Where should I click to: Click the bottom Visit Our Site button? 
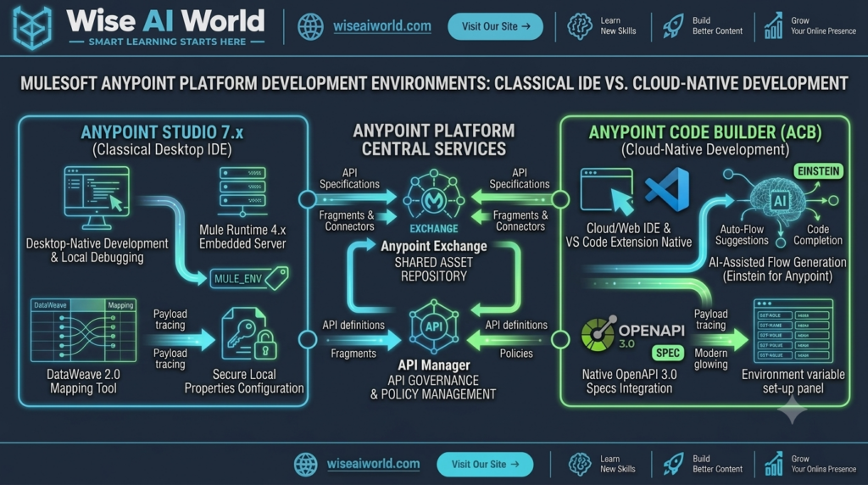point(485,464)
